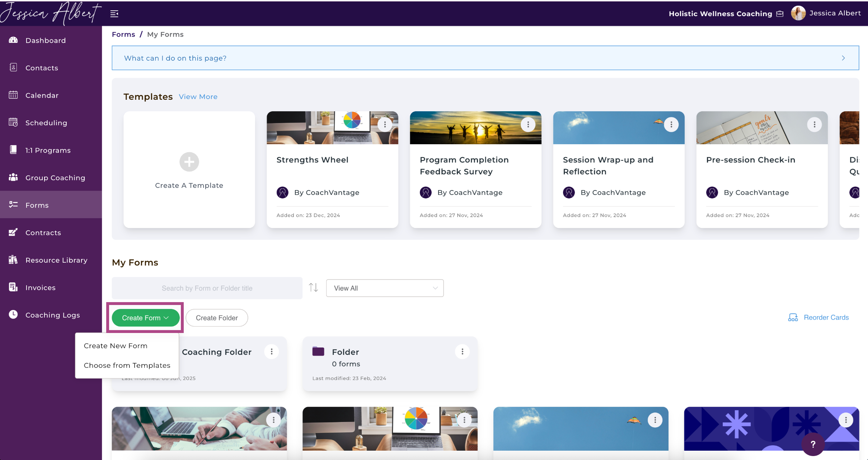
Task: Expand the View All filter dropdown
Action: tap(385, 288)
